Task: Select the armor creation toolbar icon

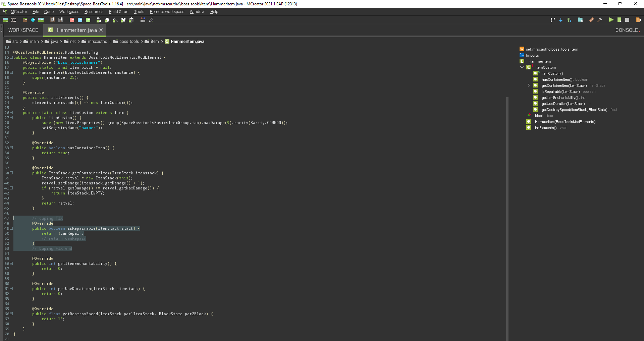Action: point(123,20)
